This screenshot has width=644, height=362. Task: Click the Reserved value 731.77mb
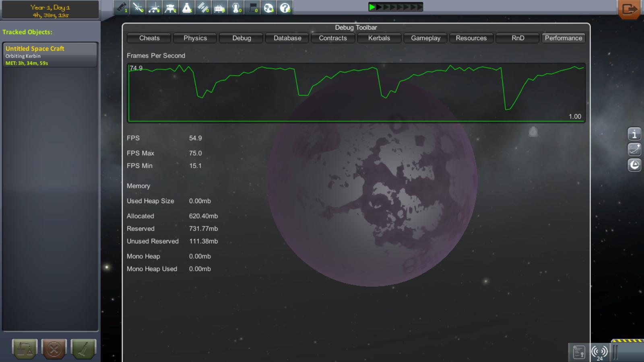pyautogui.click(x=204, y=228)
